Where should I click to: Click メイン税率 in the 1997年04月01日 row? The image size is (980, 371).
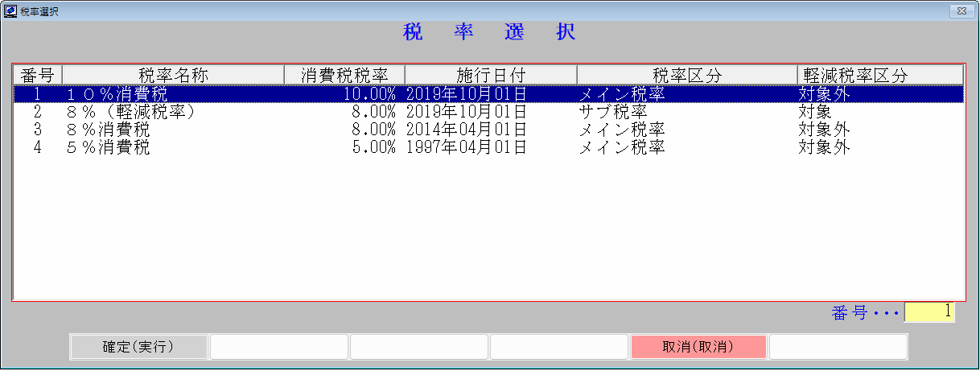coord(622,147)
